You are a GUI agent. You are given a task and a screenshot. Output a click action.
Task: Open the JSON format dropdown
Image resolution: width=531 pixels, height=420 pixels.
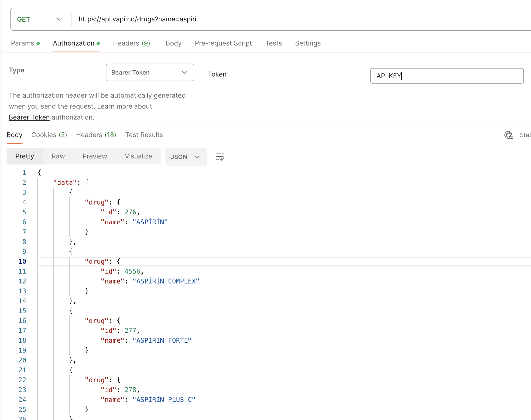pyautogui.click(x=186, y=157)
